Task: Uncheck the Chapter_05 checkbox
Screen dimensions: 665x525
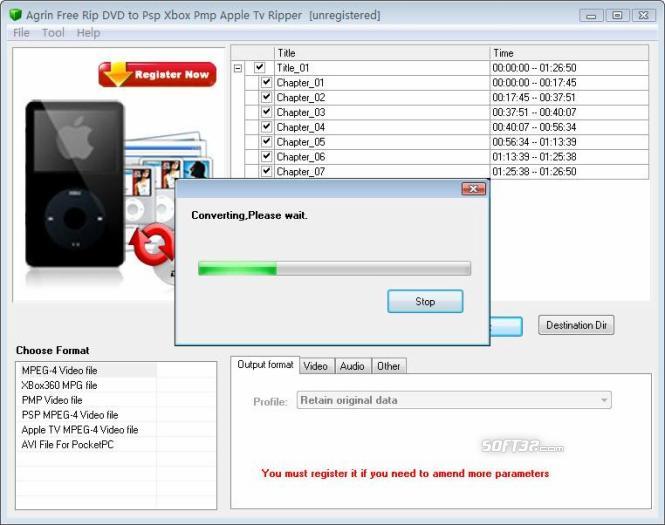Action: (x=266, y=142)
